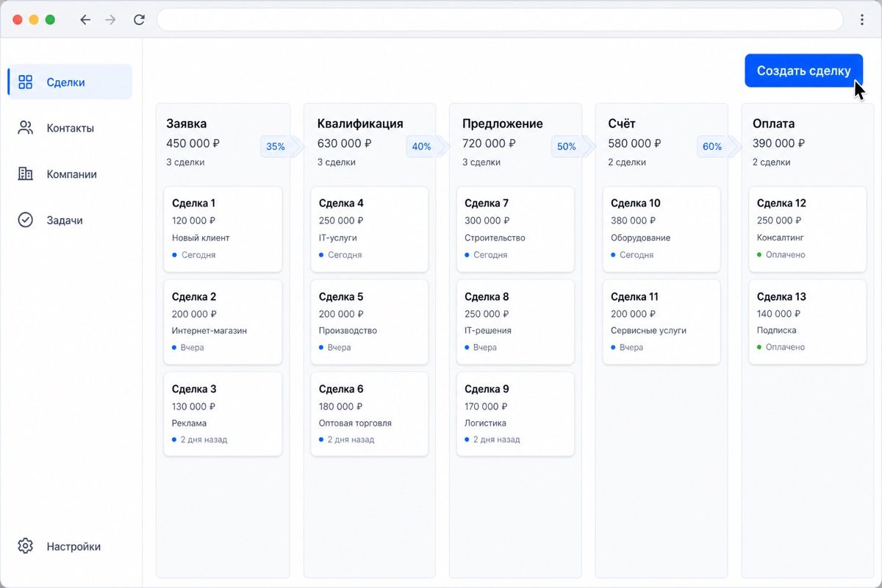Click the Новый клиент label
The width and height of the screenshot is (882, 588).
[x=201, y=238]
